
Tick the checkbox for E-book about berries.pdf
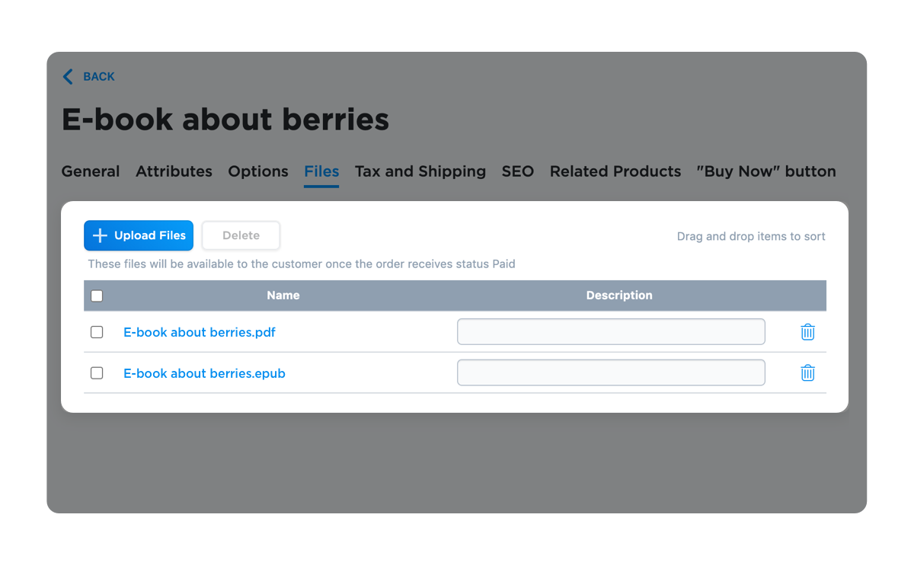(x=97, y=332)
